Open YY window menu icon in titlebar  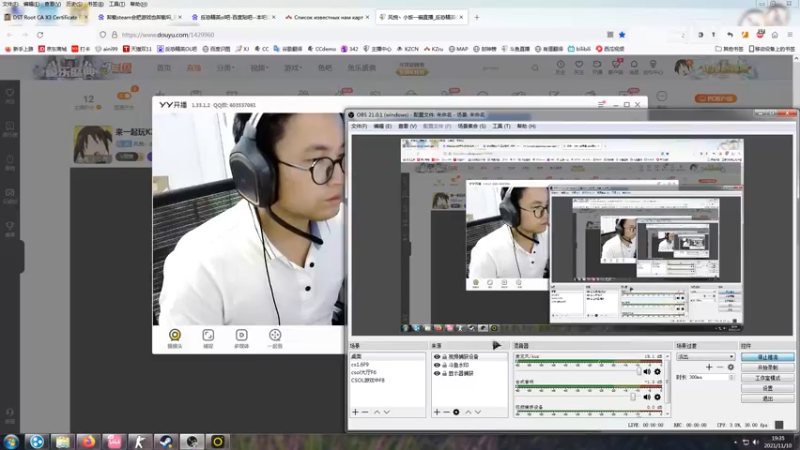pos(601,104)
